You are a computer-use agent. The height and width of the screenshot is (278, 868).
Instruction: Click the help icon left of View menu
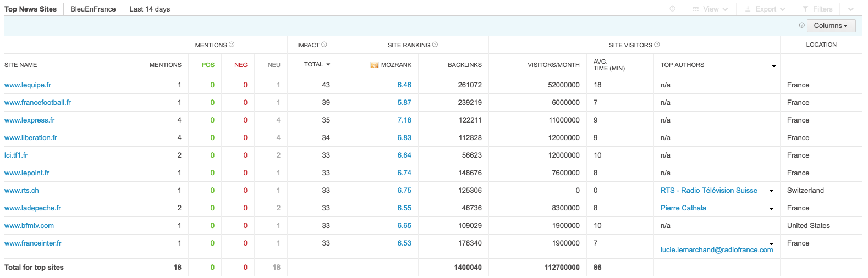[x=672, y=9]
